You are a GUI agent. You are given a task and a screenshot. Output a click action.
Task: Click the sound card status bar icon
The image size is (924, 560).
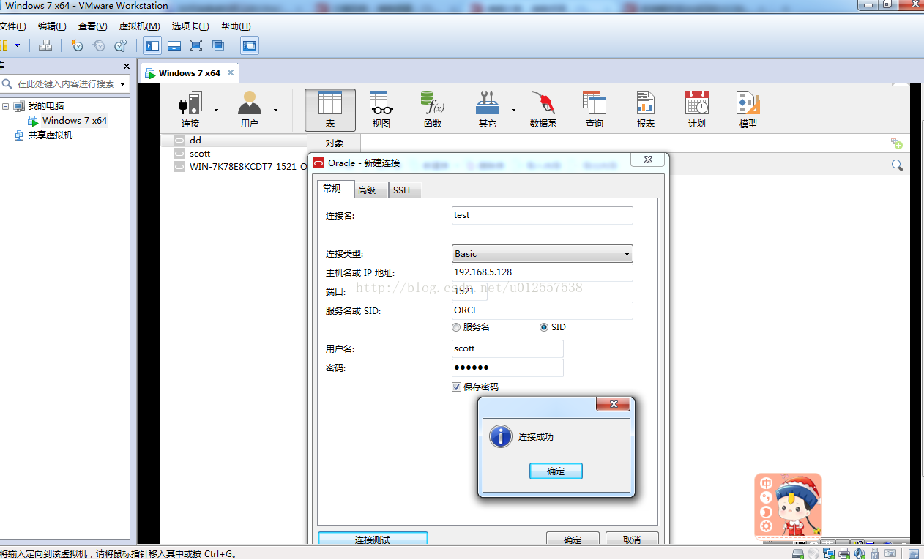point(860,553)
